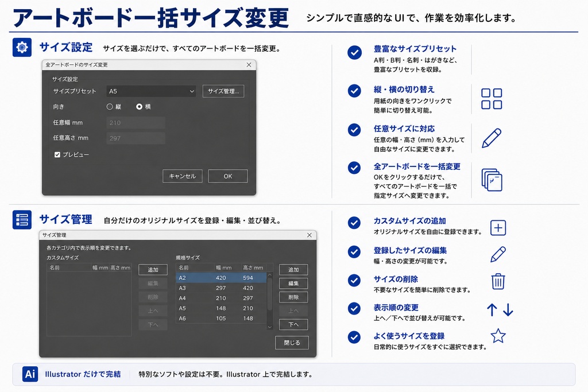The image size is (588, 392).
Task: Select the A3 row in 規格サイズ
Action: [x=221, y=288]
